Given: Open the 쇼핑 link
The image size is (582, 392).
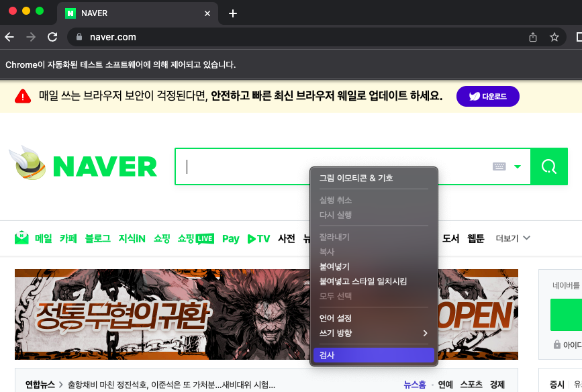Looking at the screenshot, I should coord(162,238).
